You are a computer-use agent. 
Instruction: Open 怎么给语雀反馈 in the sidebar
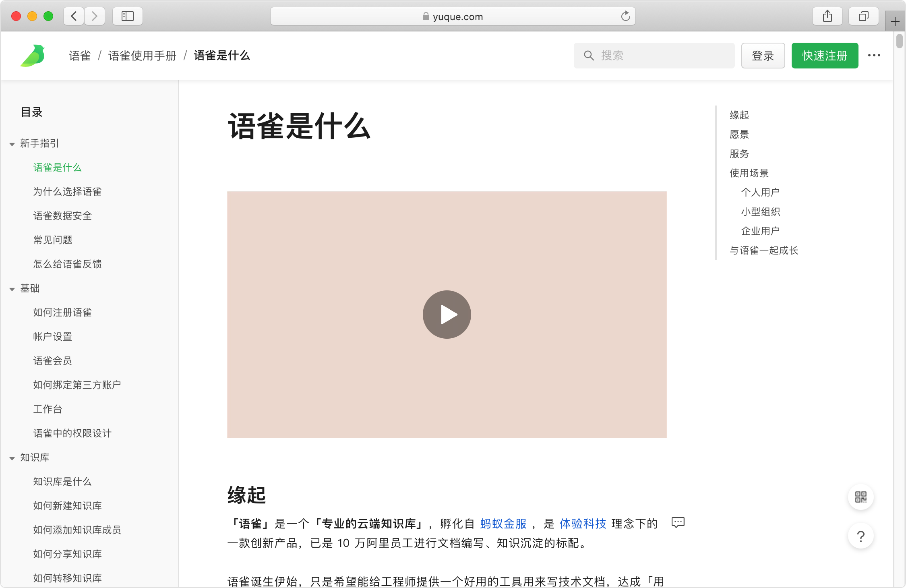coord(67,264)
